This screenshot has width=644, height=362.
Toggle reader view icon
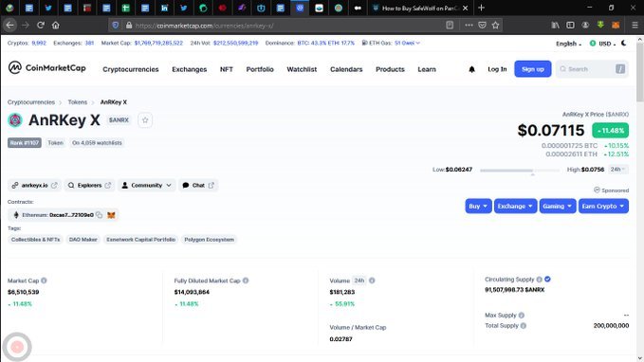[450, 25]
